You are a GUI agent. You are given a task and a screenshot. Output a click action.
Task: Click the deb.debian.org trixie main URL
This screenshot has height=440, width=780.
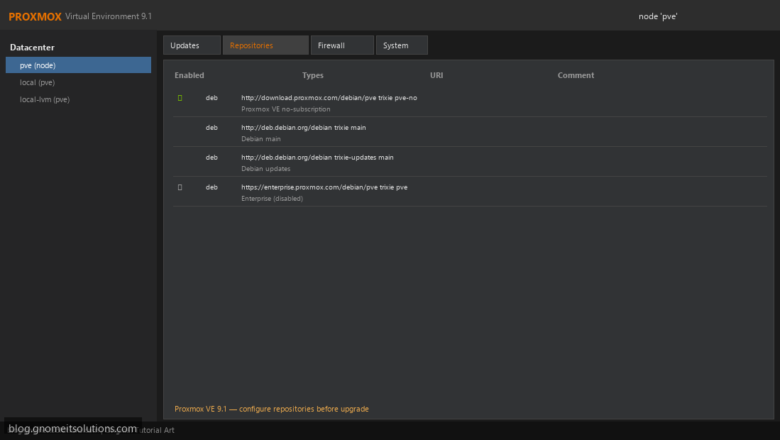303,128
